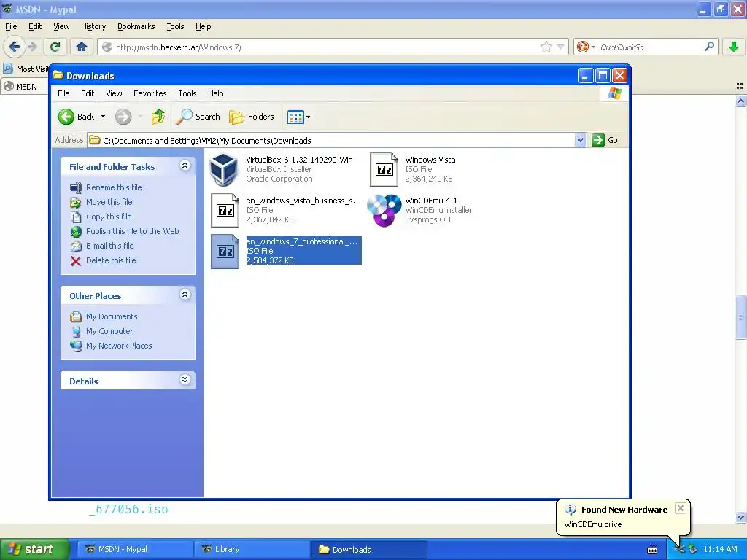Screen dimensions: 747x560
Task: Click the tab groups grid icon
Action: point(740,86)
